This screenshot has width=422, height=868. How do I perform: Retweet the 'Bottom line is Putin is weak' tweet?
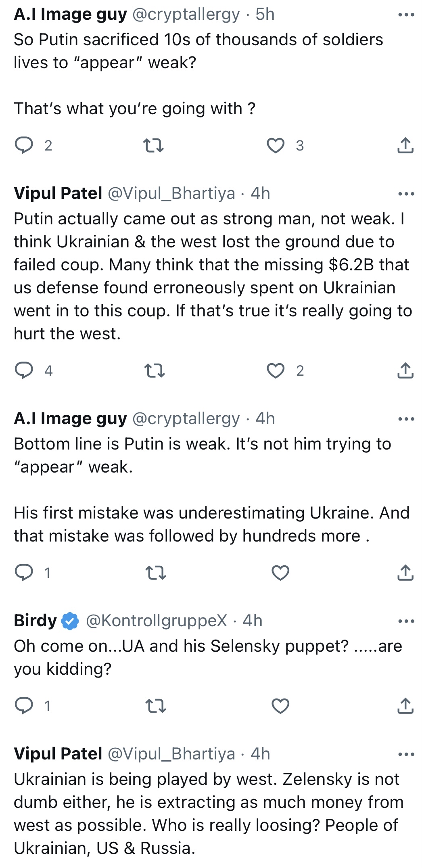[155, 573]
